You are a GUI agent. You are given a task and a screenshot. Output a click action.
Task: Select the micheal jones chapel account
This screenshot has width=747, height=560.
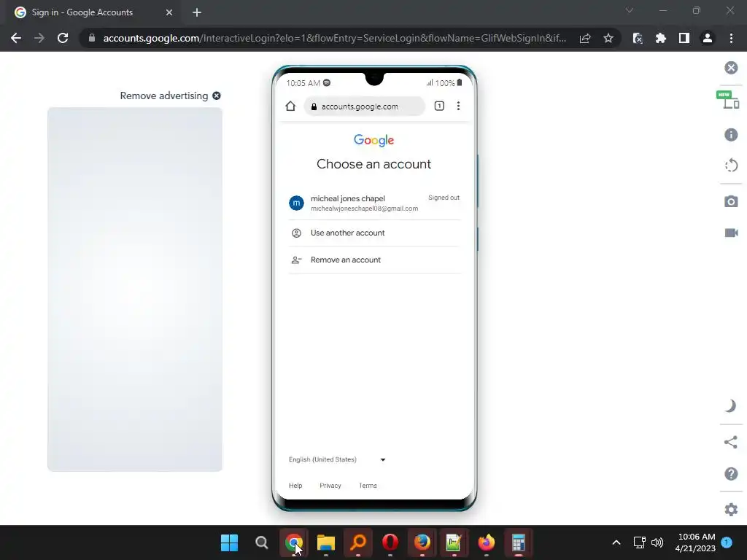pos(374,203)
